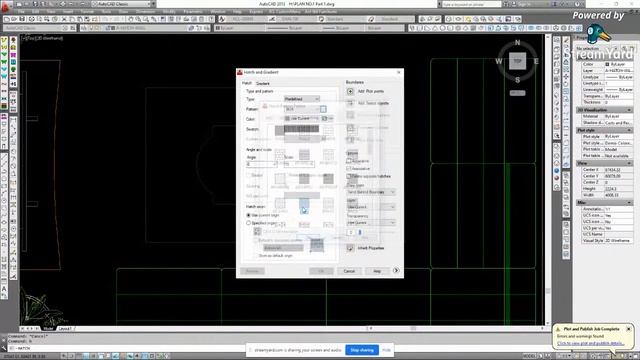Switch to the Layout1 tab
640x360 pixels.
point(64,328)
